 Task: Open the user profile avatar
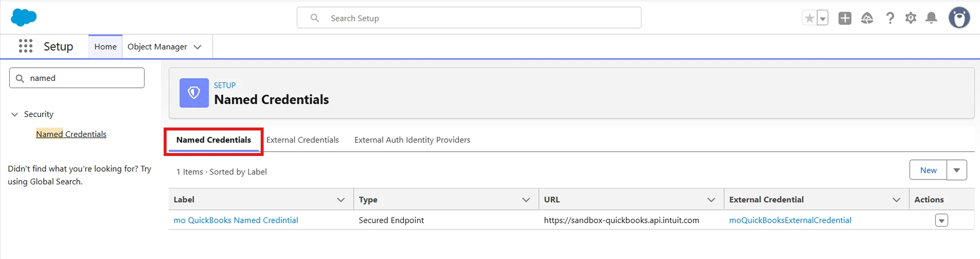pyautogui.click(x=959, y=18)
